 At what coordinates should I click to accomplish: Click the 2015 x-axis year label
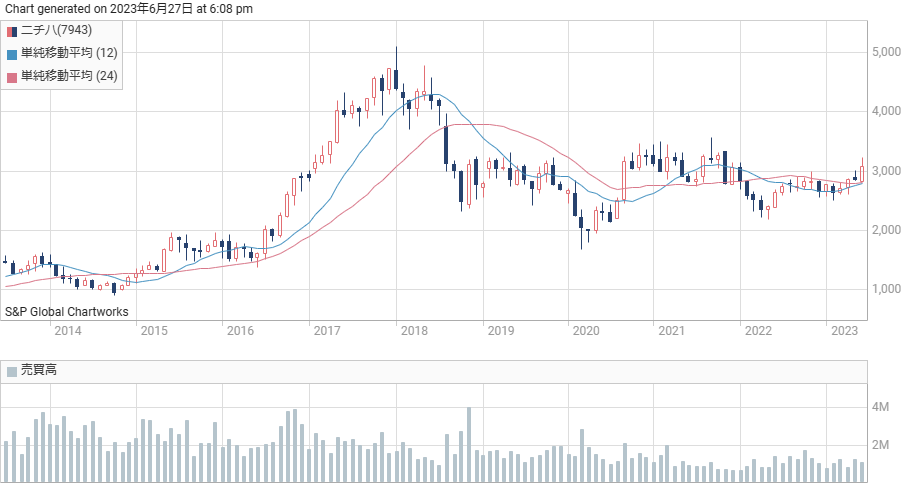[154, 331]
